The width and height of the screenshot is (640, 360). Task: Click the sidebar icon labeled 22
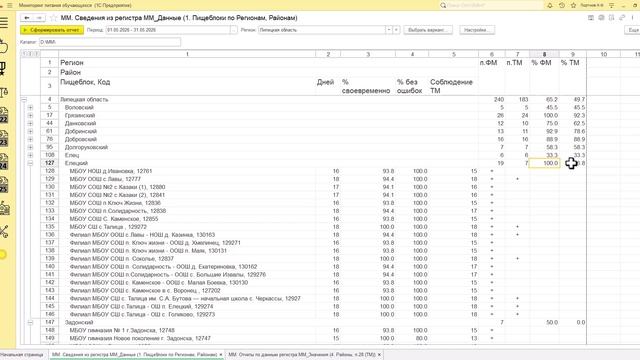click(x=4, y=115)
